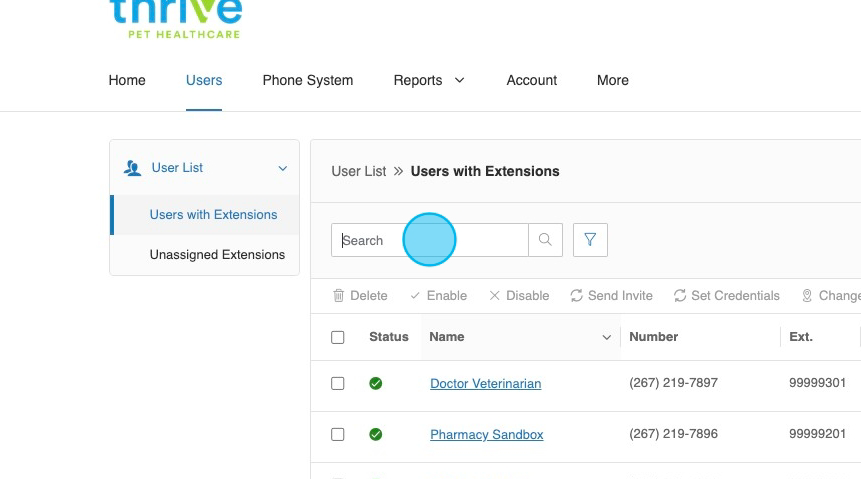Open the Name column sort dropdown

pos(606,338)
